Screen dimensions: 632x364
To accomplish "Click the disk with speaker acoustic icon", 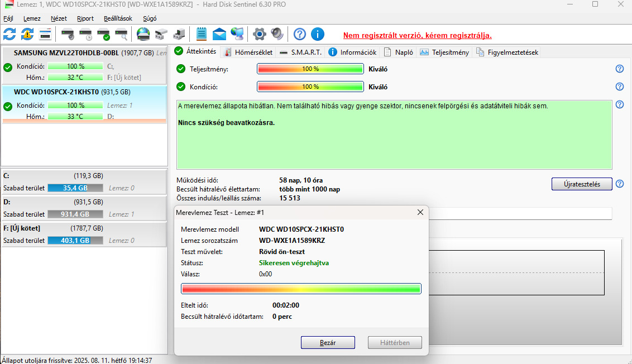I will pyautogui.click(x=68, y=34).
